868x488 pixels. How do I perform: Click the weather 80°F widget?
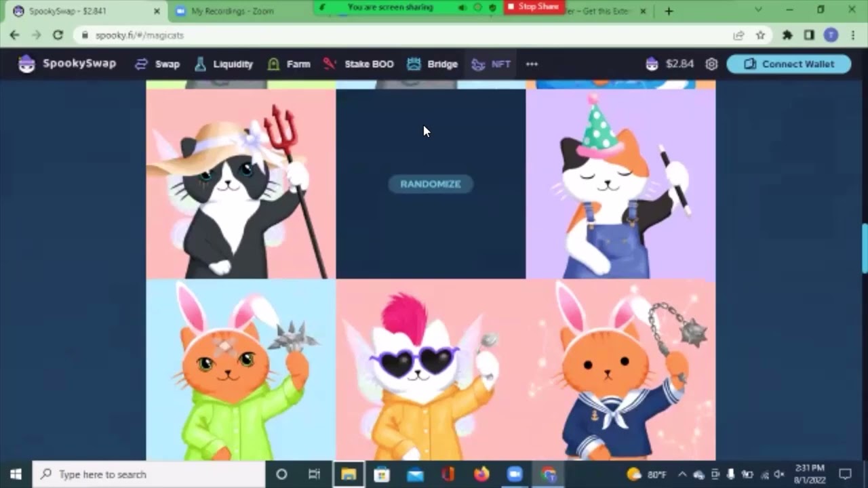[647, 474]
